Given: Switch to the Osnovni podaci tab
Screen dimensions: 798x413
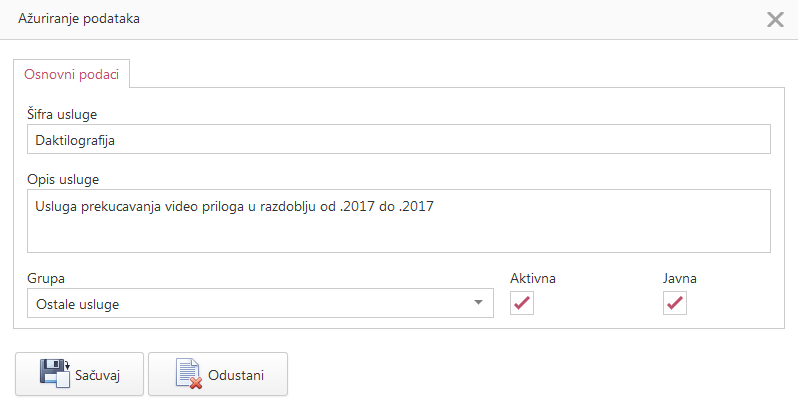Looking at the screenshot, I should [73, 76].
